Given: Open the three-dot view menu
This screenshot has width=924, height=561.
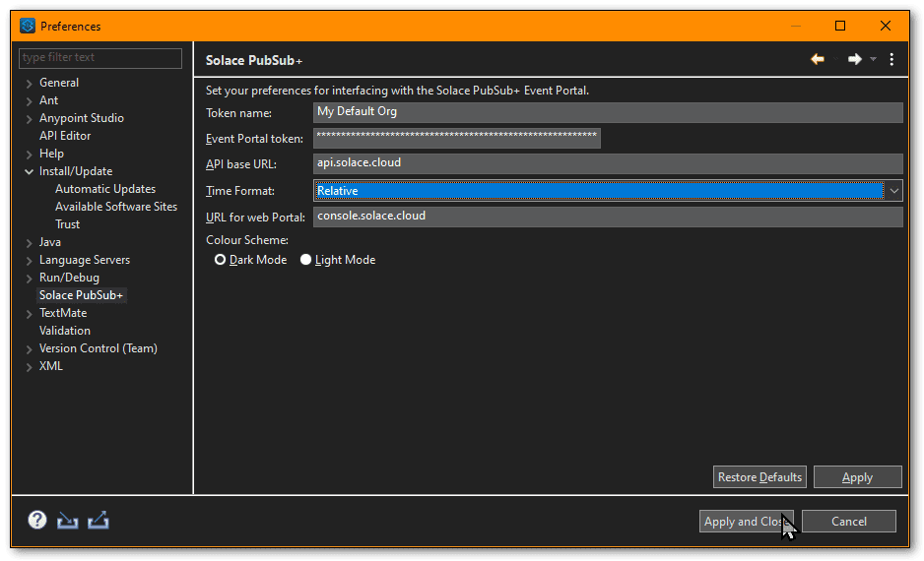Looking at the screenshot, I should click(x=891, y=59).
